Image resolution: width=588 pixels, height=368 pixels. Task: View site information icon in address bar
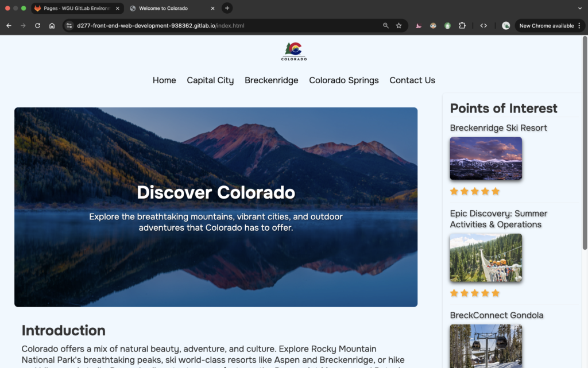[69, 26]
